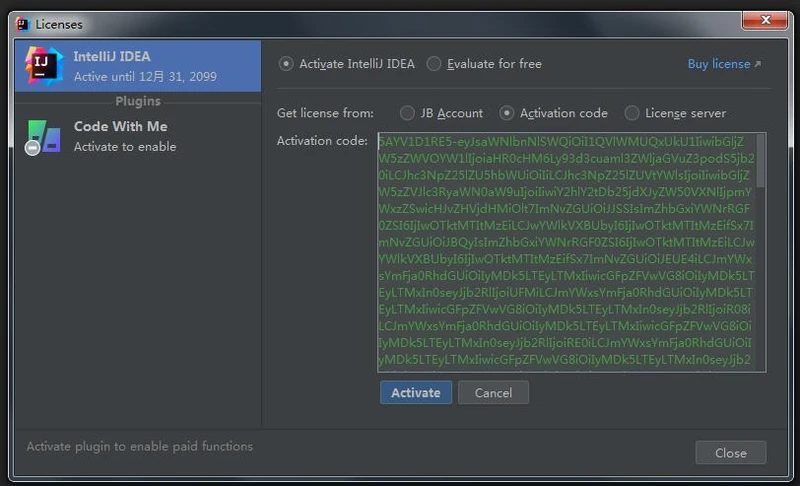Select JB Account as license source
The image size is (800, 486).
click(x=407, y=113)
